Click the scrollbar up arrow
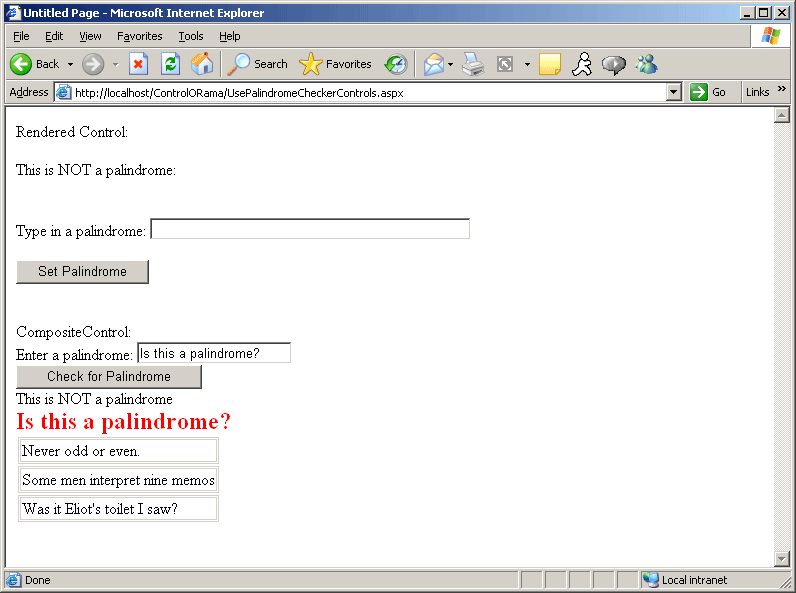The height and width of the screenshot is (593, 796). [782, 115]
